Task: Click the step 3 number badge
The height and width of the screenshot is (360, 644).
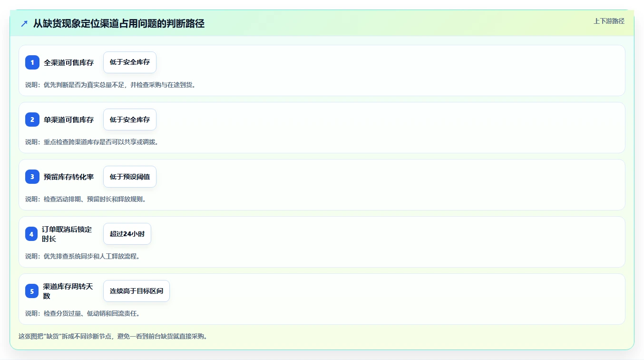Action: 32,177
